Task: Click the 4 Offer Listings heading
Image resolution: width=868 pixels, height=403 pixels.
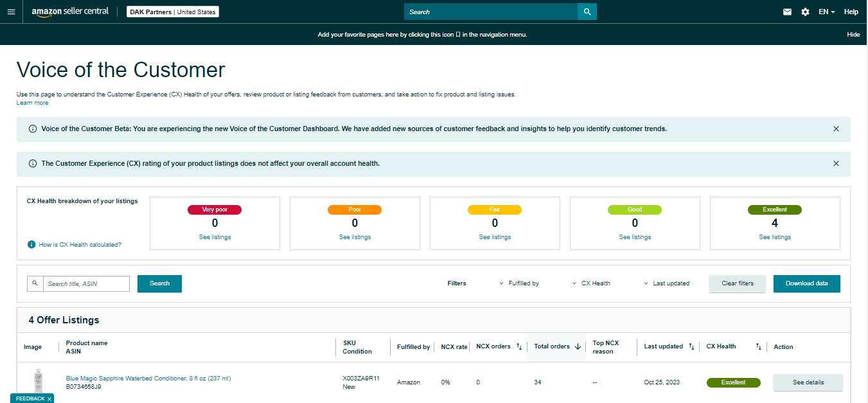Action: [x=64, y=320]
